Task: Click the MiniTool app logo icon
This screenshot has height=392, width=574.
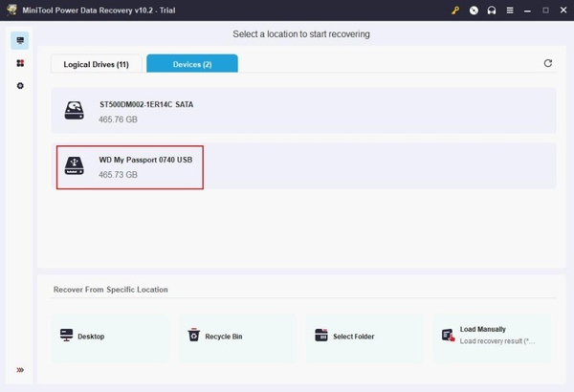Action: pos(11,10)
